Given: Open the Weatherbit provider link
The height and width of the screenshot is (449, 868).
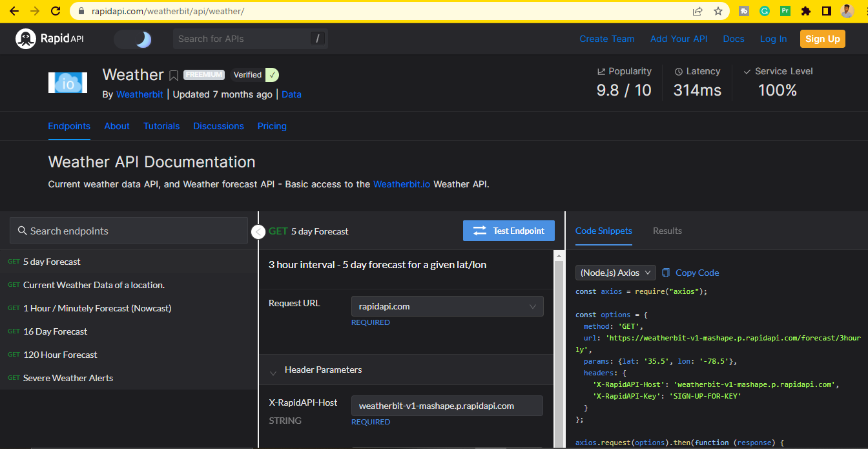Looking at the screenshot, I should 139,94.
